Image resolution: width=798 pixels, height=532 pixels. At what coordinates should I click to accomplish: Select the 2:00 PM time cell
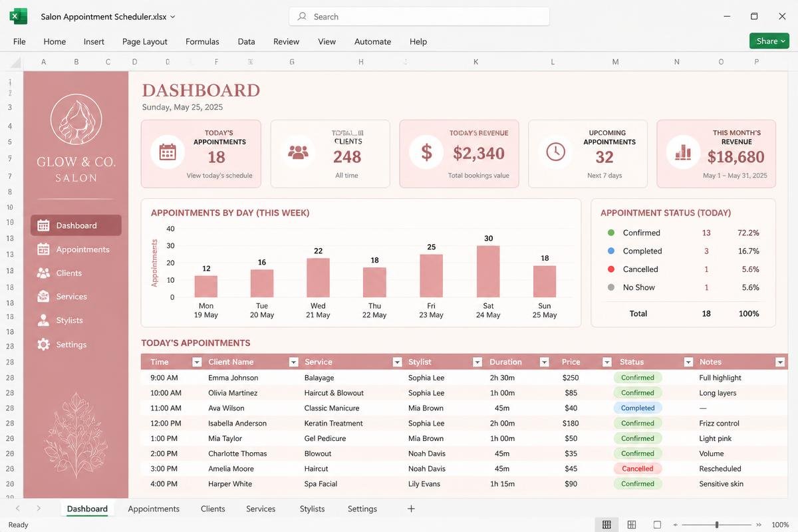click(x=164, y=454)
